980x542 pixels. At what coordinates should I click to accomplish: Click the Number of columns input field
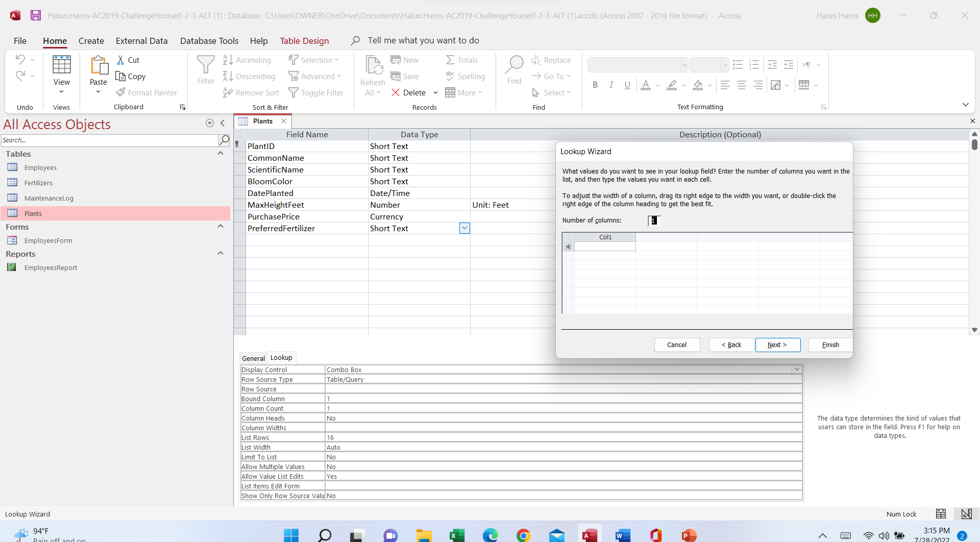coord(654,220)
